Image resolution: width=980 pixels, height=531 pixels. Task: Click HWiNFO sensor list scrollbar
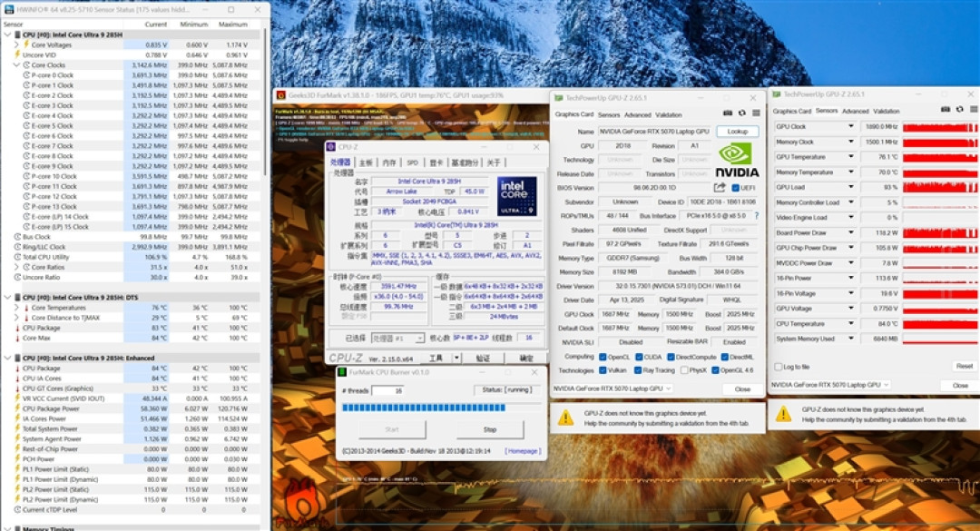pyautogui.click(x=264, y=100)
